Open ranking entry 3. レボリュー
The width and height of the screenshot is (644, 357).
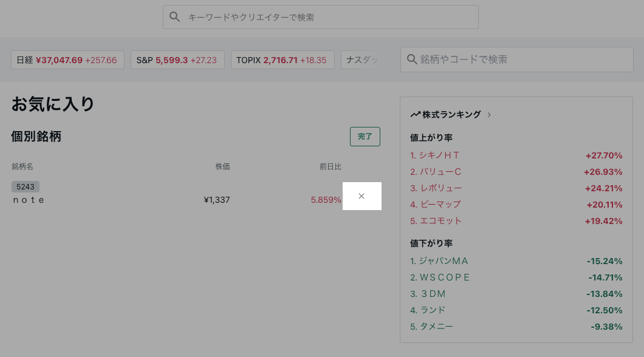[436, 188]
